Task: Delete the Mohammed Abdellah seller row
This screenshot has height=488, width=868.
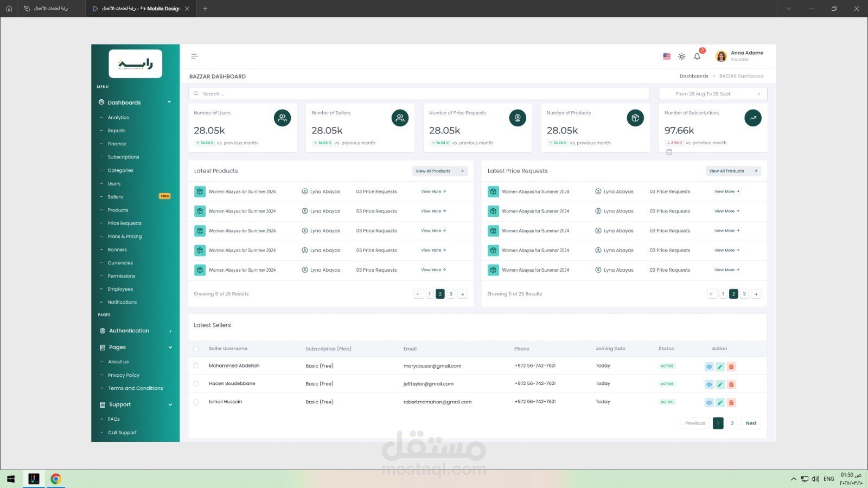Action: [731, 367]
